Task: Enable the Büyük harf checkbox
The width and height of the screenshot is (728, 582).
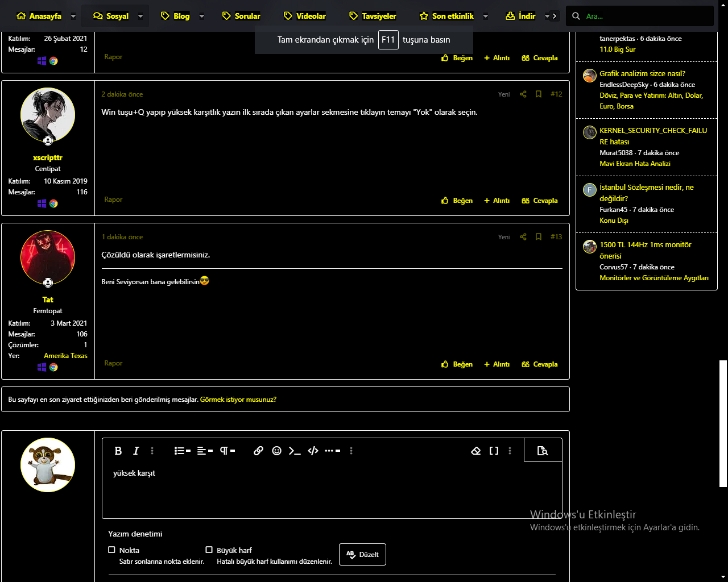Action: pyautogui.click(x=209, y=550)
